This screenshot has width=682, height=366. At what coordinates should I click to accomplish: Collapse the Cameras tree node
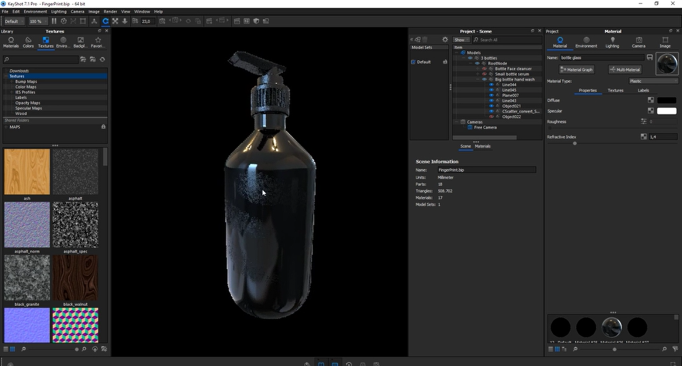(x=457, y=122)
